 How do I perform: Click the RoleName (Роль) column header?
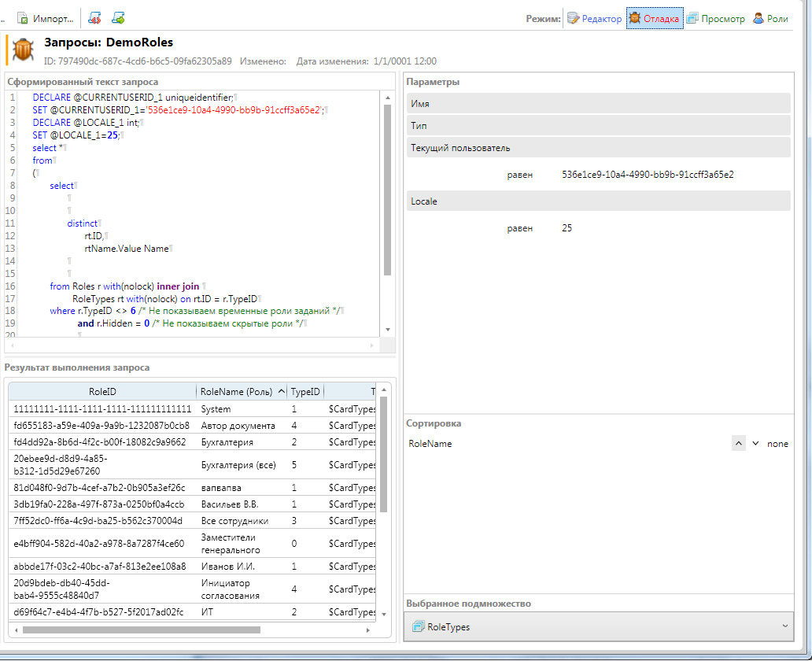coord(237,391)
